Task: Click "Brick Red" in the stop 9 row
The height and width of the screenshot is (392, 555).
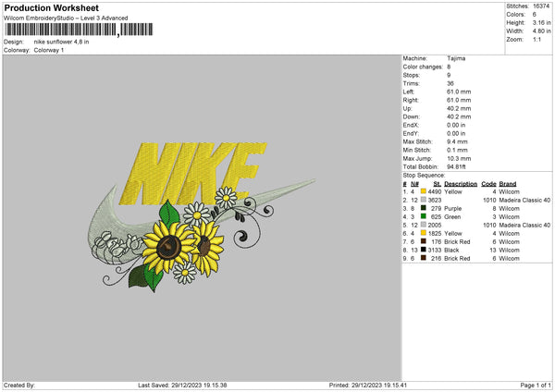Action: point(457,258)
